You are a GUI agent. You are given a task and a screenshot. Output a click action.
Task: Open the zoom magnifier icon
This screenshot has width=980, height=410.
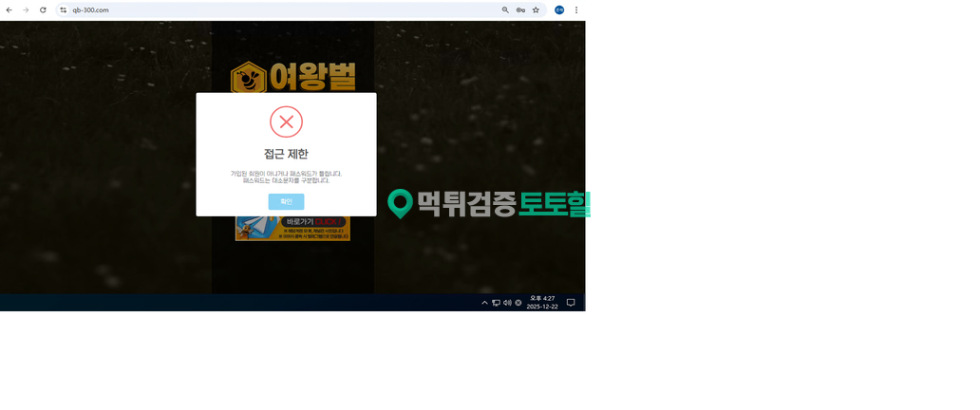[505, 10]
